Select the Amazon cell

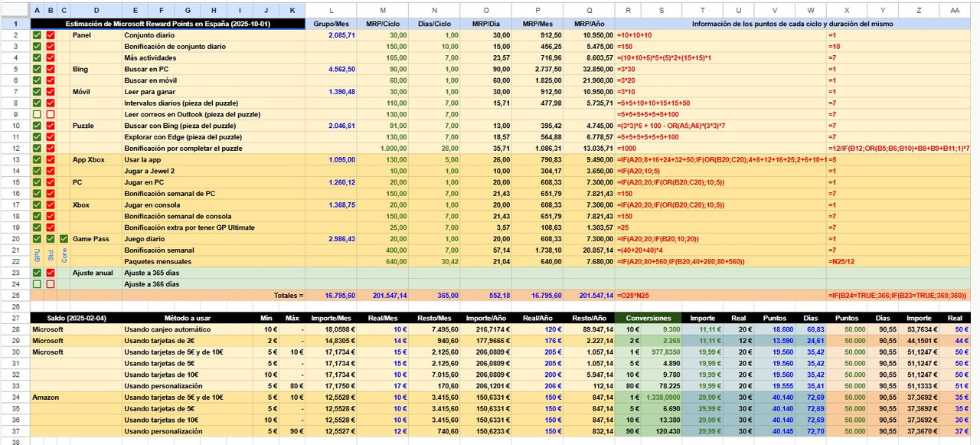[77, 398]
